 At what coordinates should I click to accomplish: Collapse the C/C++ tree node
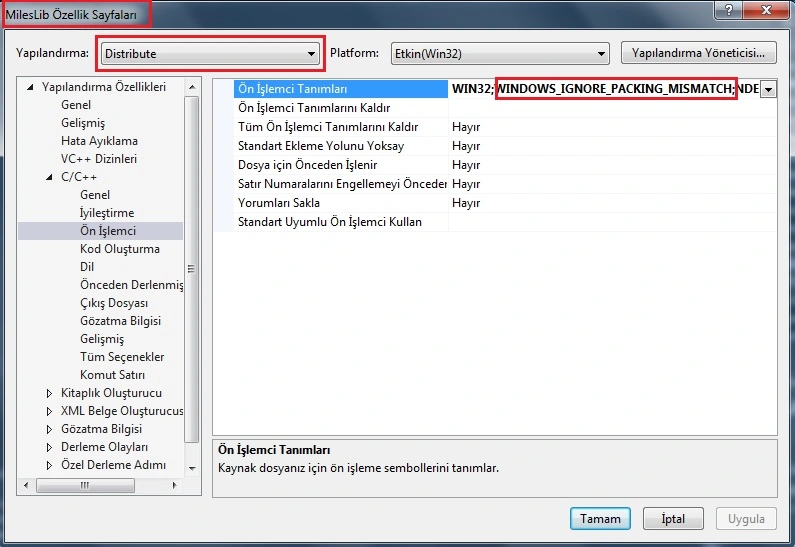(x=50, y=177)
